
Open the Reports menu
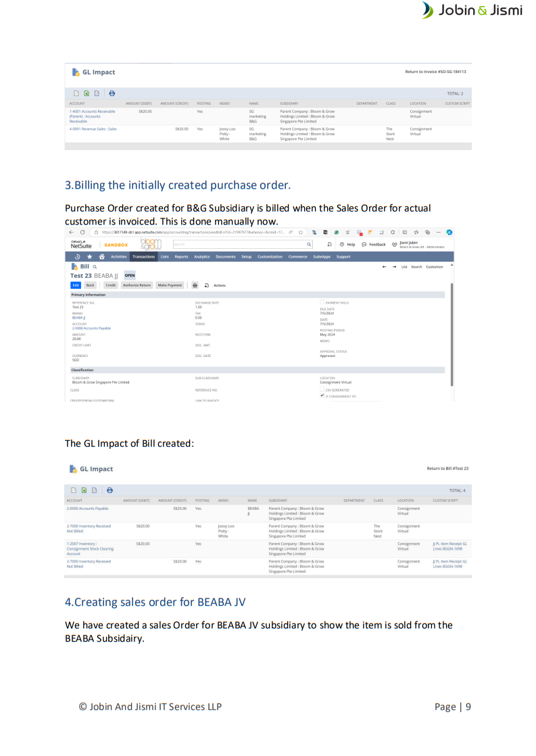182,257
